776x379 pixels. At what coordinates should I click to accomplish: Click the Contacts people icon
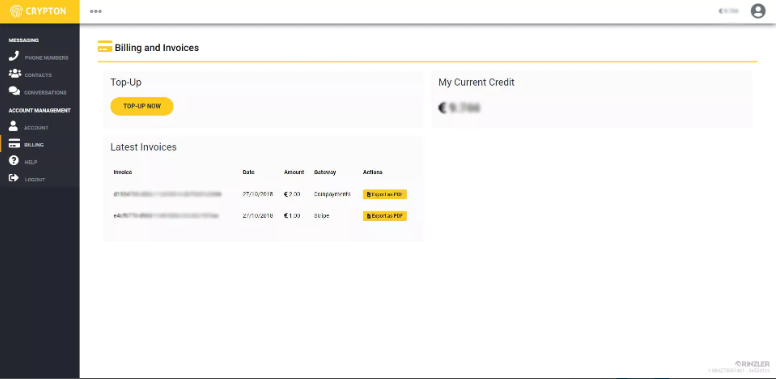[15, 74]
